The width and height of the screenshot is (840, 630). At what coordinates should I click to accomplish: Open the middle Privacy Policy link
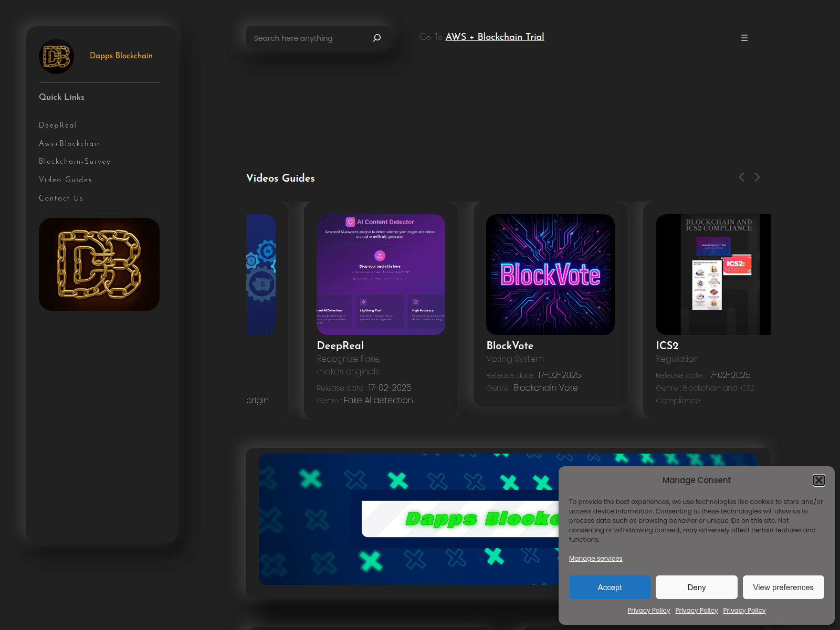click(x=696, y=610)
